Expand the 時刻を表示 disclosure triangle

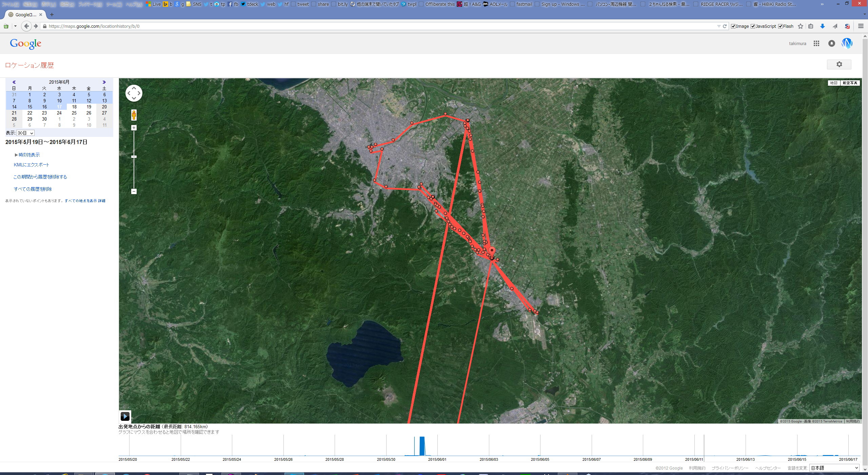coord(16,155)
